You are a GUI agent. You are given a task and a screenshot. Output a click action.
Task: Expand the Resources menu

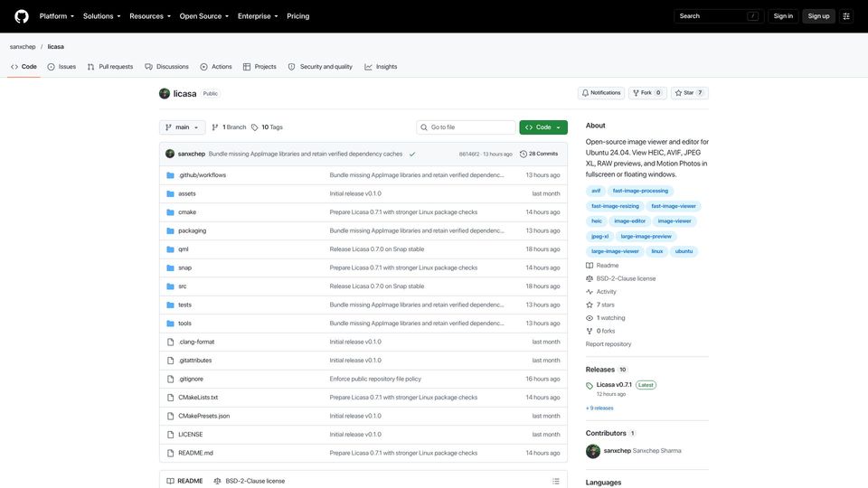point(150,16)
